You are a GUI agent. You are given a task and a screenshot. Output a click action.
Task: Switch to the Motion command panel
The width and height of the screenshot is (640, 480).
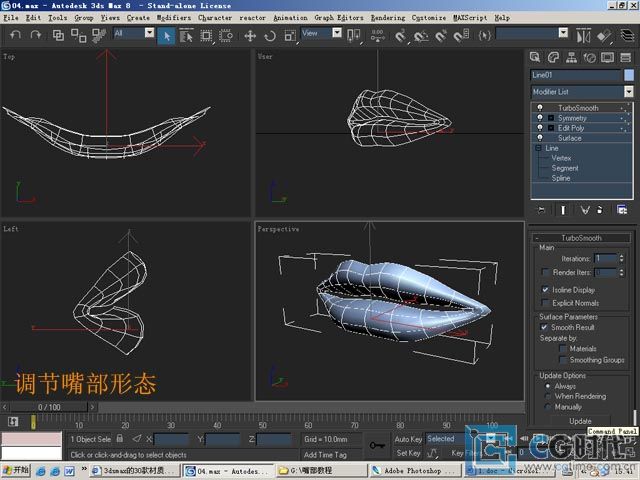point(589,58)
